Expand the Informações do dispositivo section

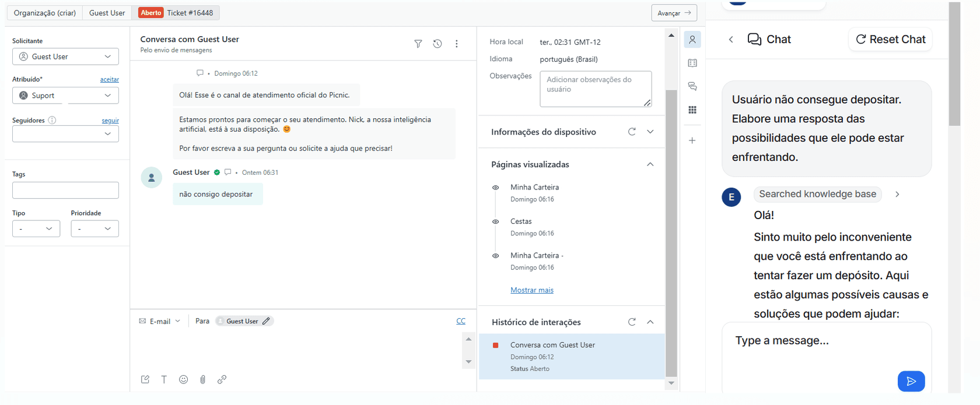click(650, 132)
